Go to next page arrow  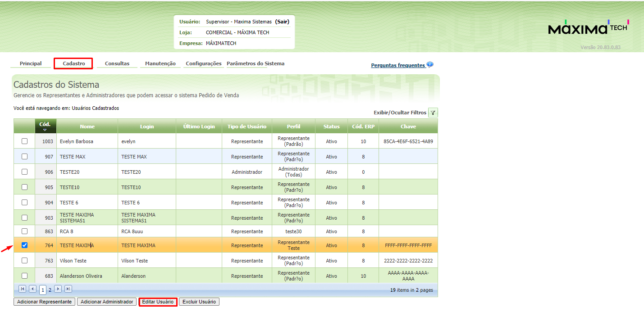point(58,289)
